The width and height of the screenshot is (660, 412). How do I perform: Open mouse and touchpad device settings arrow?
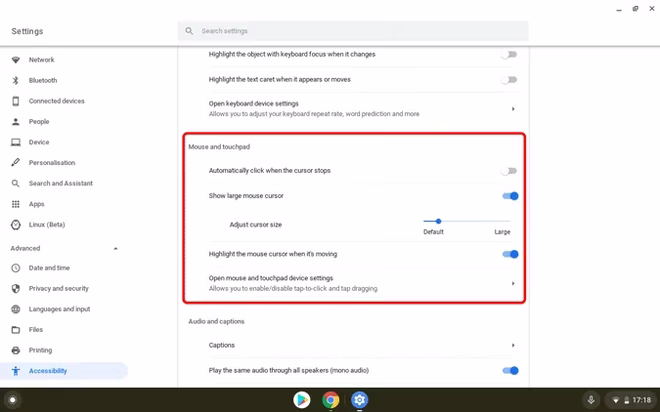[x=513, y=284]
